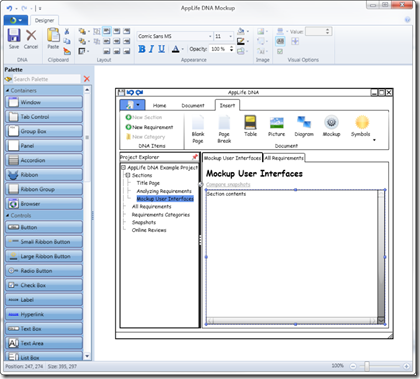The image size is (420, 379).
Task: Open the font size dropdown
Action: 230,36
